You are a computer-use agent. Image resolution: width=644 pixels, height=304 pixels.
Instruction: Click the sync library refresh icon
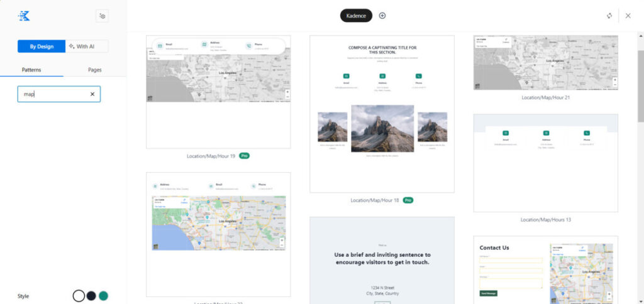point(609,16)
